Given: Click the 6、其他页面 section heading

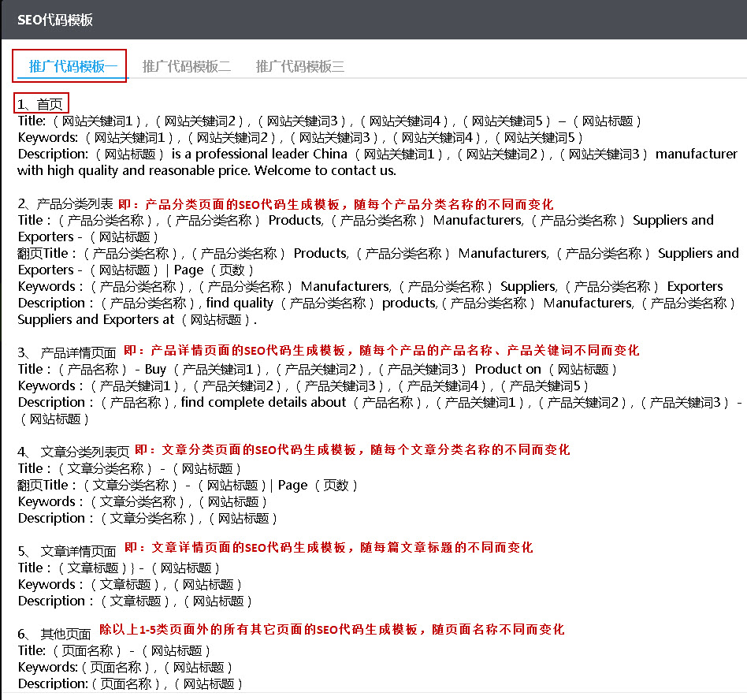Looking at the screenshot, I should [x=55, y=634].
